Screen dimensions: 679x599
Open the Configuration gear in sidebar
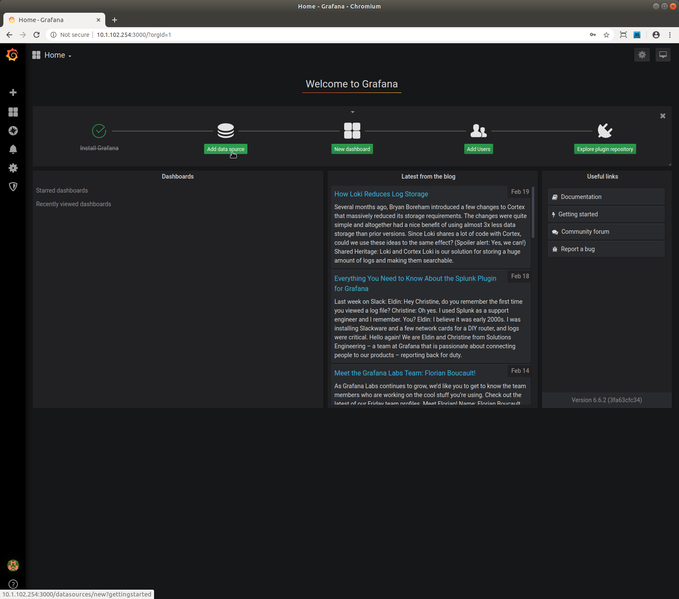coord(13,168)
